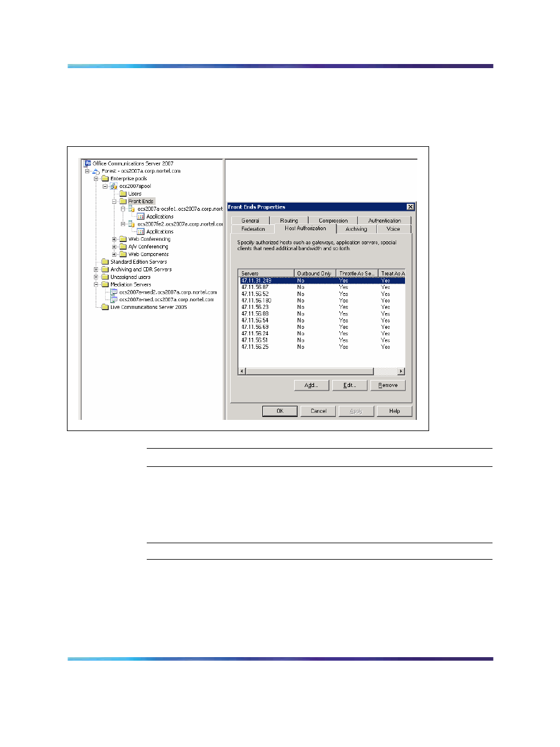Open the Authentication tab
Viewport: 560px width, 747px height.
pyautogui.click(x=384, y=221)
